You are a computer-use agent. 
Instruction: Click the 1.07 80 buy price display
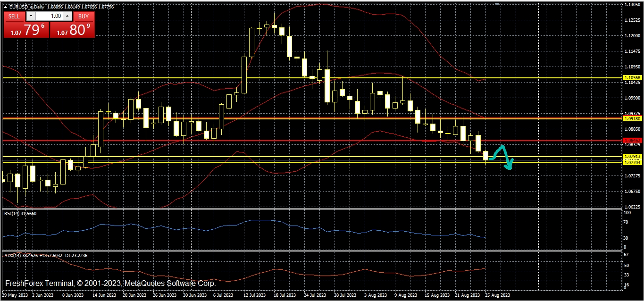pos(72,30)
